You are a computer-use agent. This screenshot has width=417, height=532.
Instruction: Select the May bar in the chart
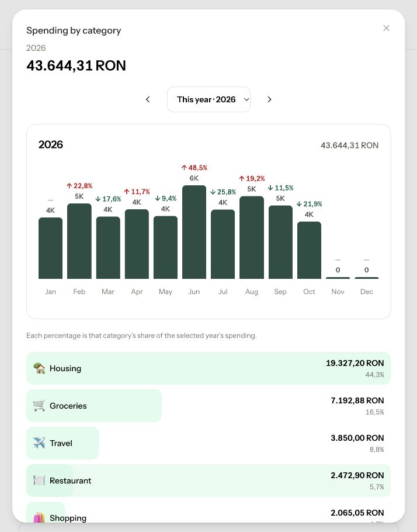click(x=165, y=247)
